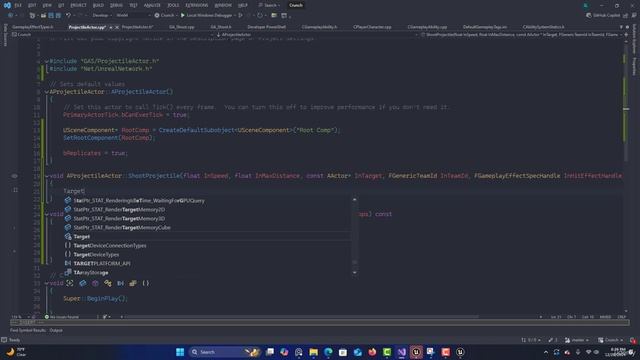Select 'TARGETPLATFORM_API' suggestion
This screenshot has width=640, height=360.
207,263
